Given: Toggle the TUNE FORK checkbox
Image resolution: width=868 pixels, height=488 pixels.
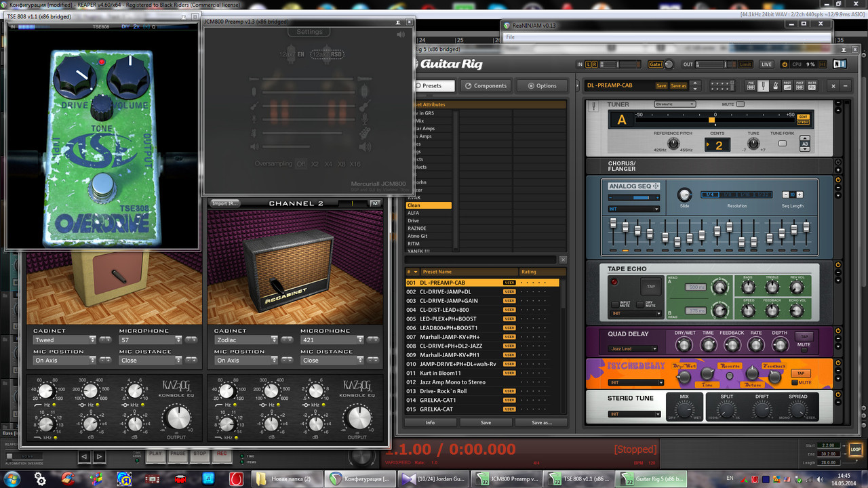Looking at the screenshot, I should (782, 144).
